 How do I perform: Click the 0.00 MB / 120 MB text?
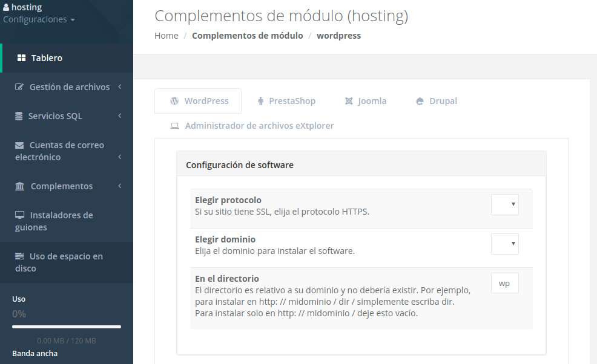pyautogui.click(x=67, y=341)
